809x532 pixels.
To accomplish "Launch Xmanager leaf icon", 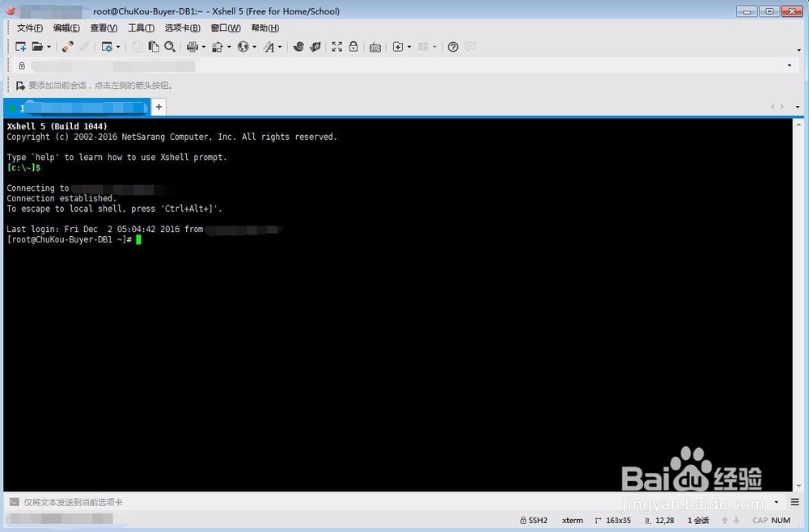I will (x=315, y=47).
